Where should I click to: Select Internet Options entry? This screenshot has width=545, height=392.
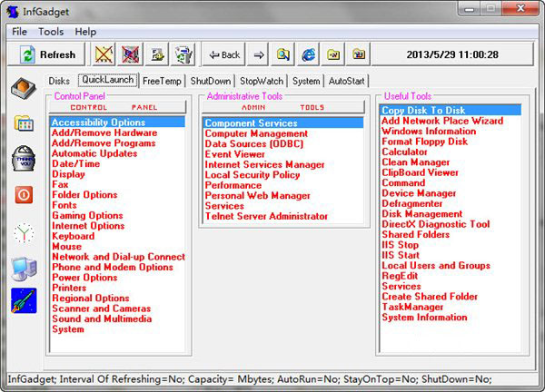tap(88, 226)
